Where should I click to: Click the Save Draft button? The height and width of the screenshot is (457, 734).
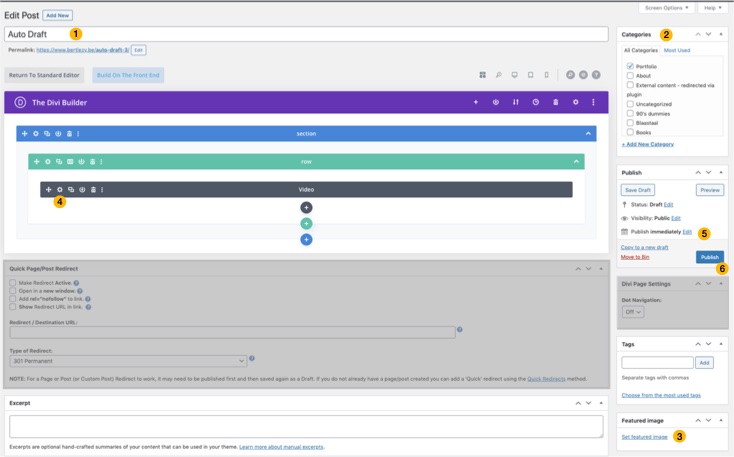(x=637, y=189)
